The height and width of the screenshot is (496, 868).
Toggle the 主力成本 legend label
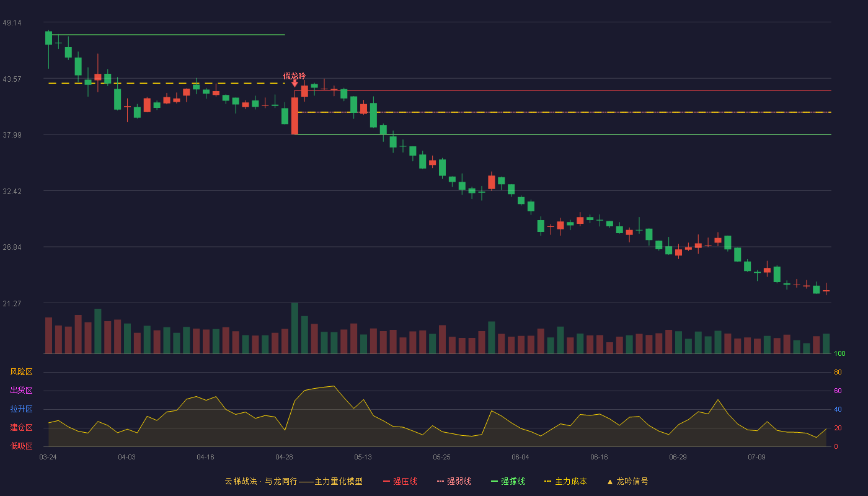coord(570,481)
